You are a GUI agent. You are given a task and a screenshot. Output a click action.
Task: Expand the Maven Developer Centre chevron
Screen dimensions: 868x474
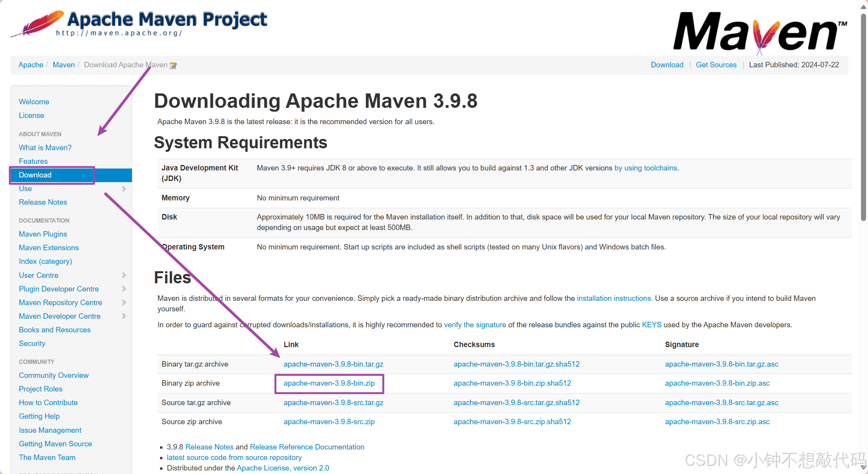click(x=124, y=316)
